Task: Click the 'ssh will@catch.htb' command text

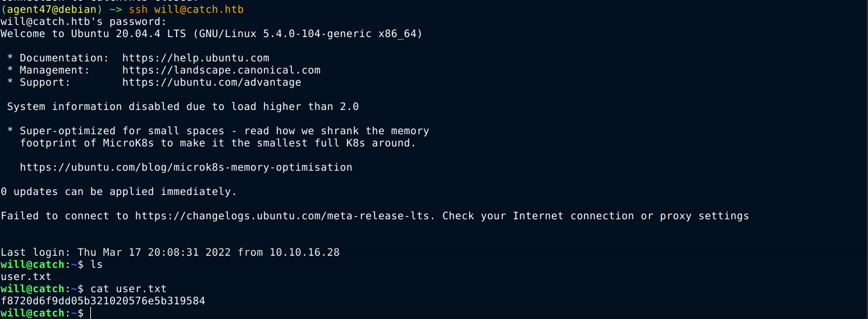Action: coord(186,10)
